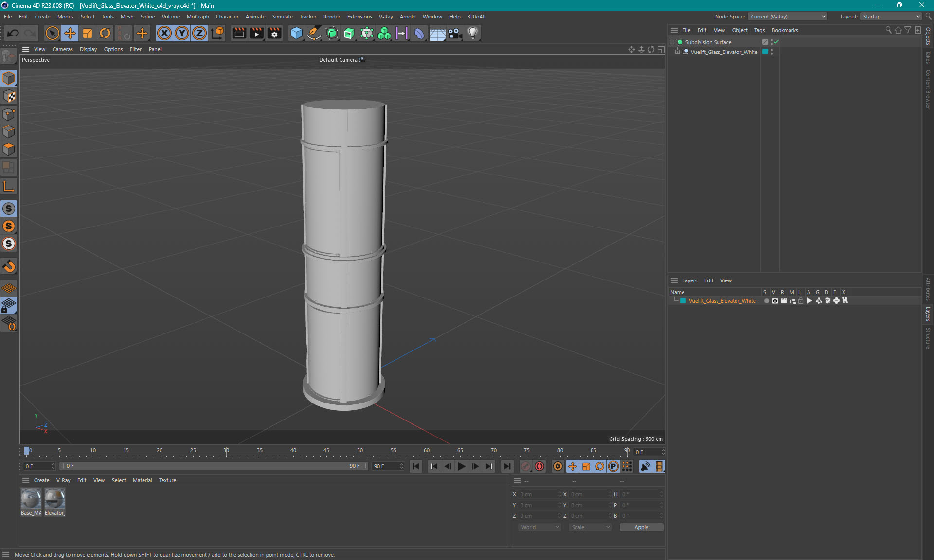Screen dimensions: 934x560
Task: Click the Undo arrow icon
Action: pos(13,33)
